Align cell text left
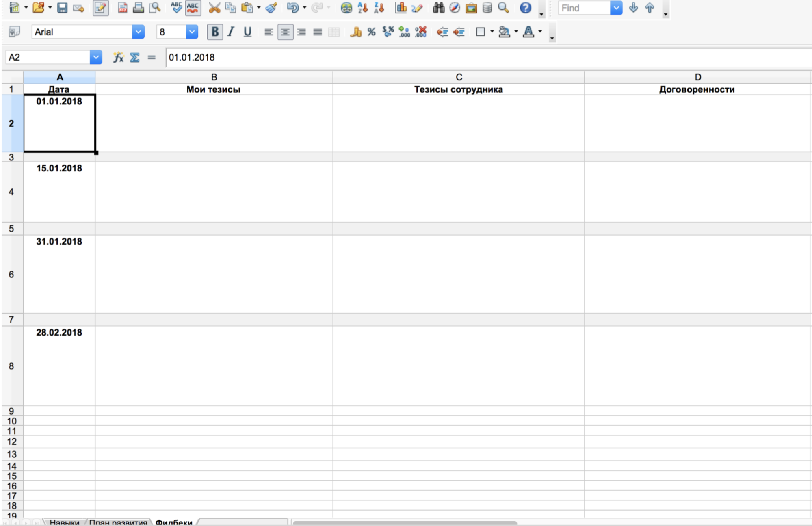 click(x=269, y=32)
